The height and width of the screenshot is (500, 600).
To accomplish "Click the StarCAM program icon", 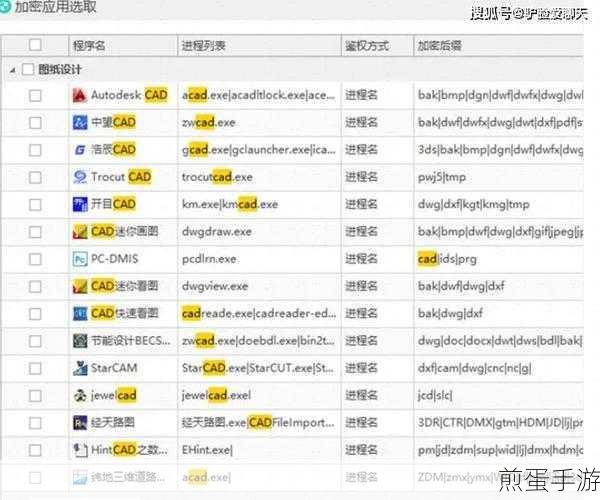I will click(x=80, y=368).
